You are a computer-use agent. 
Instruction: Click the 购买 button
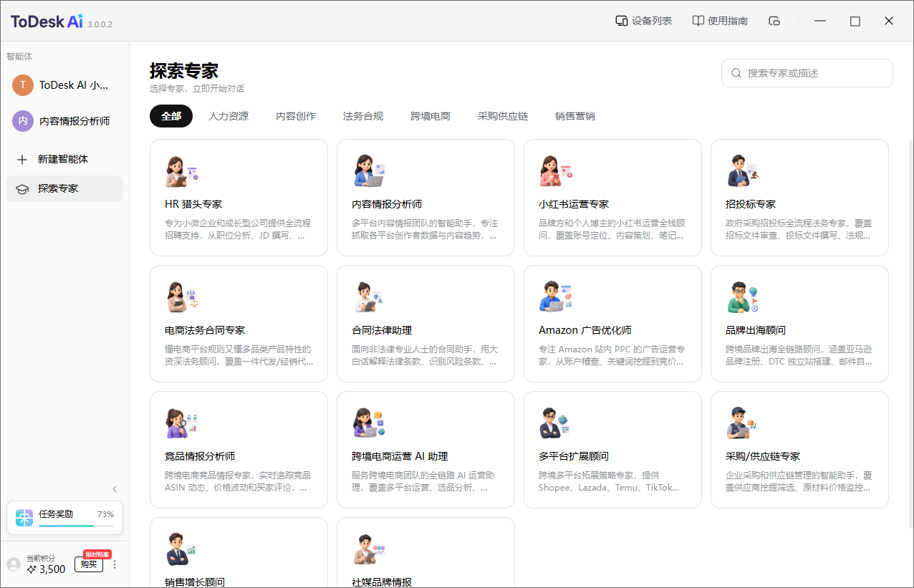coord(89,564)
